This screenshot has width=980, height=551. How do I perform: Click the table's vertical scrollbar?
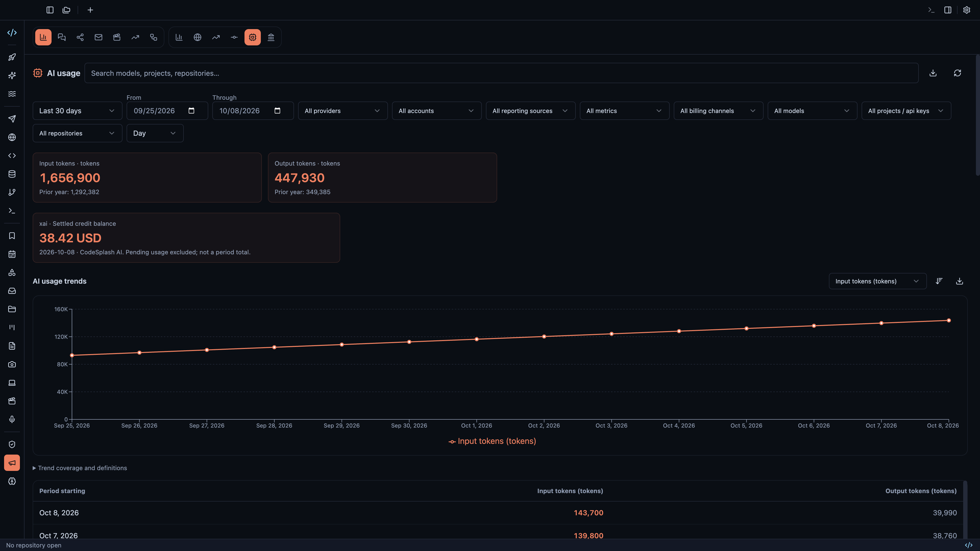click(x=965, y=510)
